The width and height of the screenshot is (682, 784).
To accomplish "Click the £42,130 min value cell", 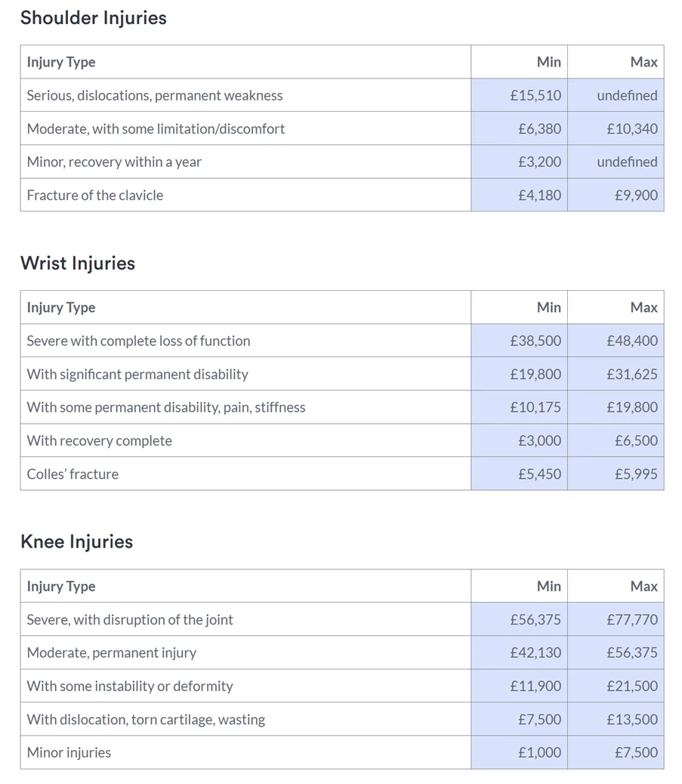I will click(x=535, y=653).
